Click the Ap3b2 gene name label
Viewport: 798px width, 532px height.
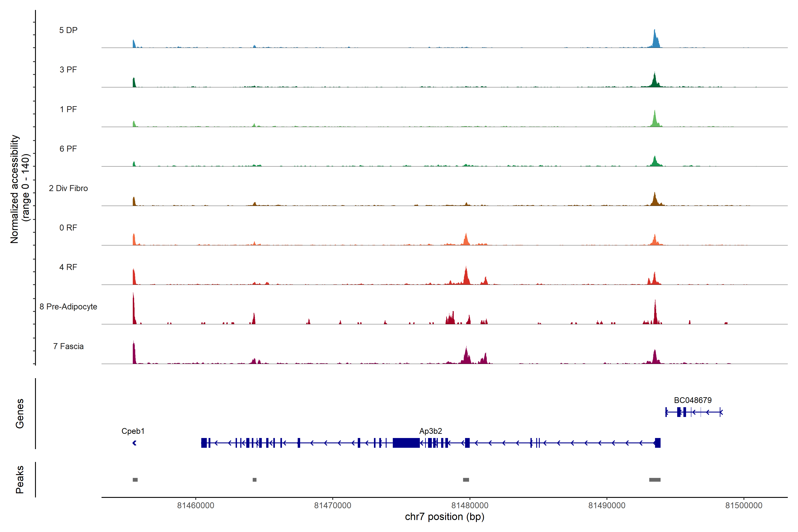430,431
